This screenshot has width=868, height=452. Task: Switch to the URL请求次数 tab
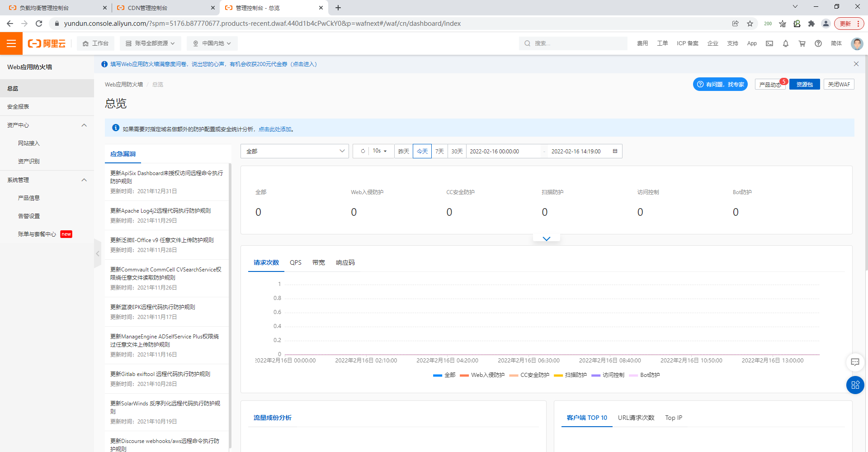click(636, 418)
